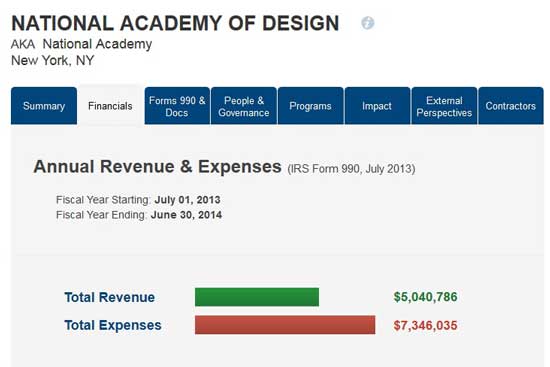550x367 pixels.
Task: Click the info icon beside organization name
Action: click(x=368, y=23)
